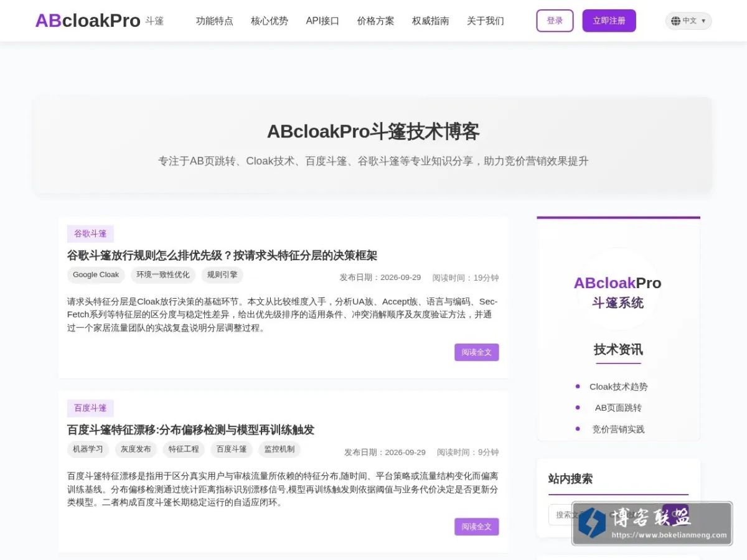Click the 规则引擎 tag
This screenshot has width=747, height=560.
click(x=222, y=274)
